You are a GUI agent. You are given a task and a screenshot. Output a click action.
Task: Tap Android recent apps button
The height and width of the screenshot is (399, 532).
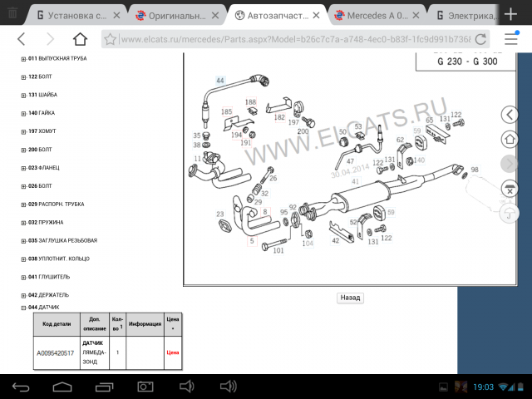pos(104,387)
